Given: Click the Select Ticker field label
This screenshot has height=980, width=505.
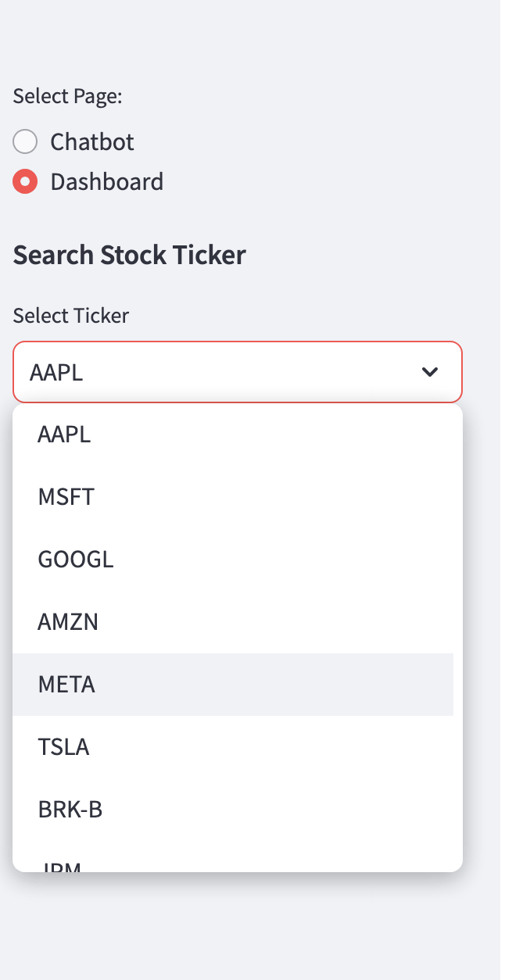Looking at the screenshot, I should 71,316.
